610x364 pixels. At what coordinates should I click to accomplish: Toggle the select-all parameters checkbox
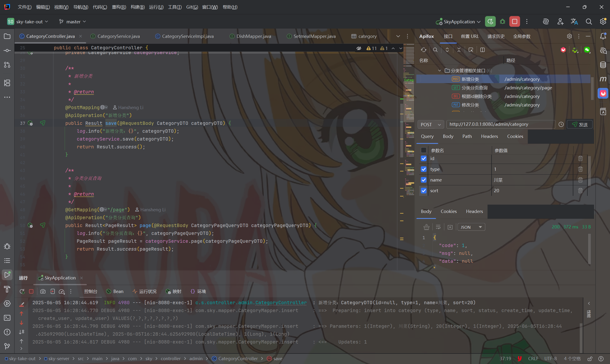424,150
